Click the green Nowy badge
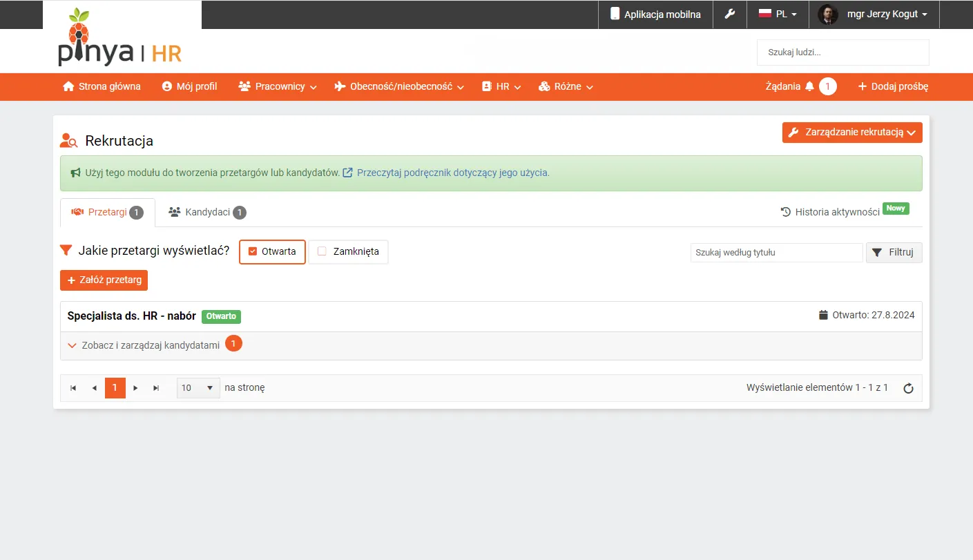The height and width of the screenshot is (560, 973). [896, 208]
